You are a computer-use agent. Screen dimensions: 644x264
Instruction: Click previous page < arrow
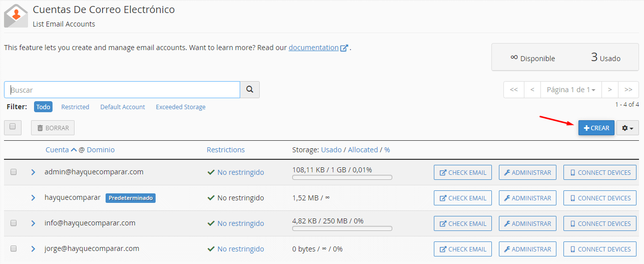coord(532,90)
